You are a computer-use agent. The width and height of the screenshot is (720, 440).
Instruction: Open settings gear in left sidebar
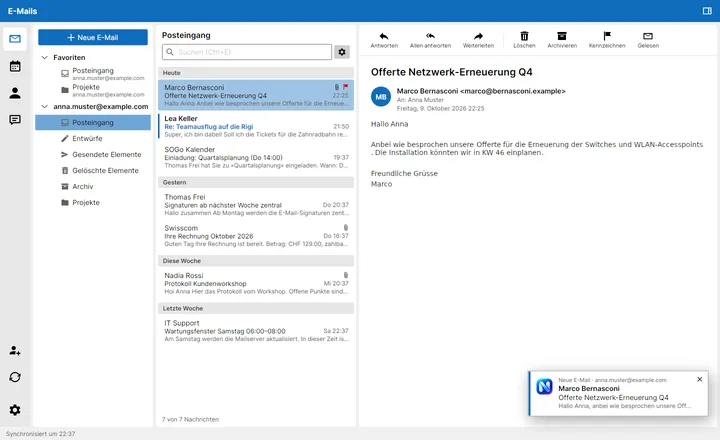point(15,410)
